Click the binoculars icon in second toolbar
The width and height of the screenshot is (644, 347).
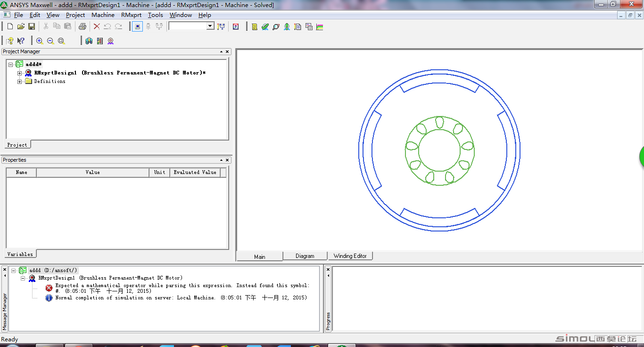pyautogui.click(x=89, y=41)
